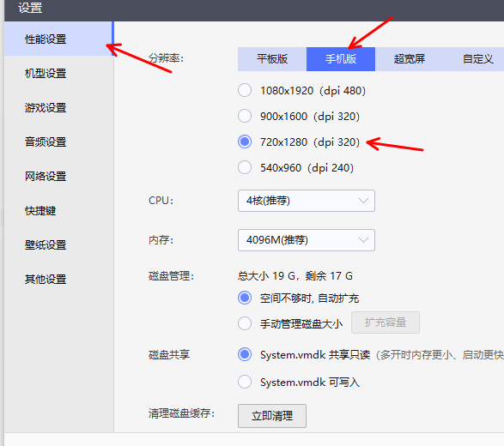Expand the 内存 4096M dropdown
Image resolution: width=504 pixels, height=446 pixels.
(x=307, y=240)
